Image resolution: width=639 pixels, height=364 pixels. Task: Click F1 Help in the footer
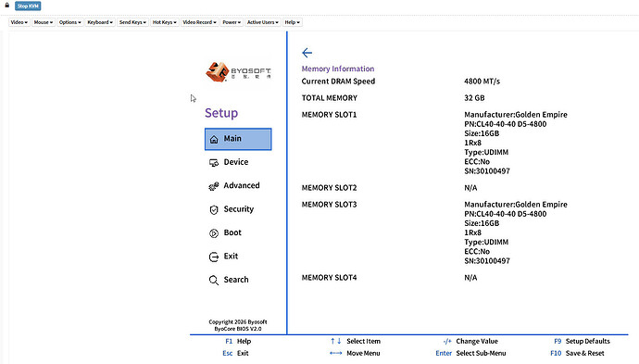[238, 341]
